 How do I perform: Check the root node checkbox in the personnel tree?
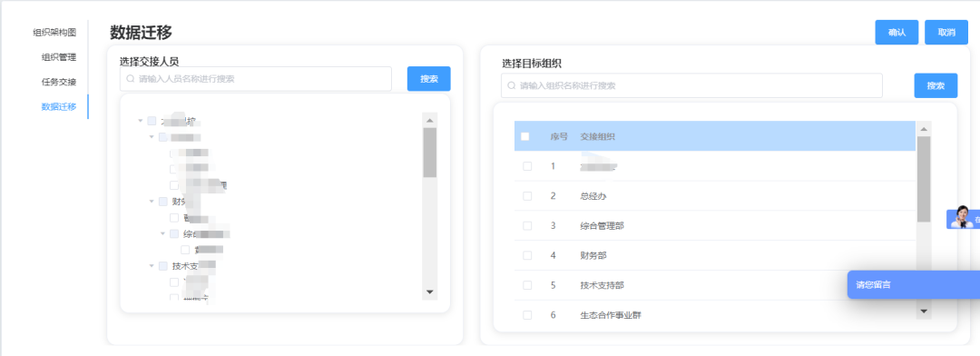[x=152, y=122]
